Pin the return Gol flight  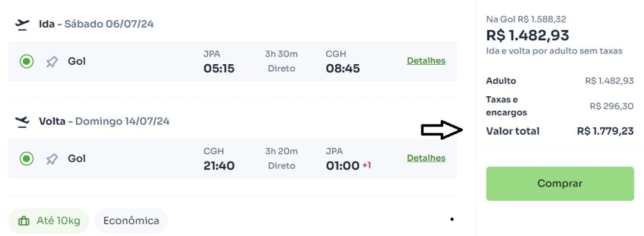(x=52, y=159)
